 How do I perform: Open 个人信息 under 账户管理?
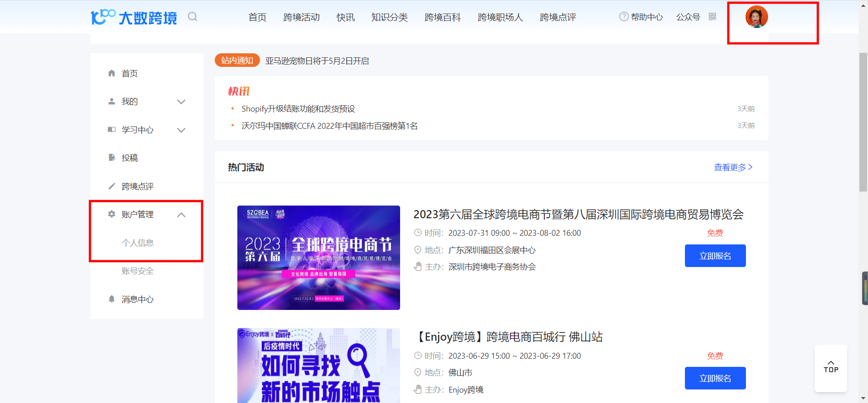pyautogui.click(x=138, y=243)
